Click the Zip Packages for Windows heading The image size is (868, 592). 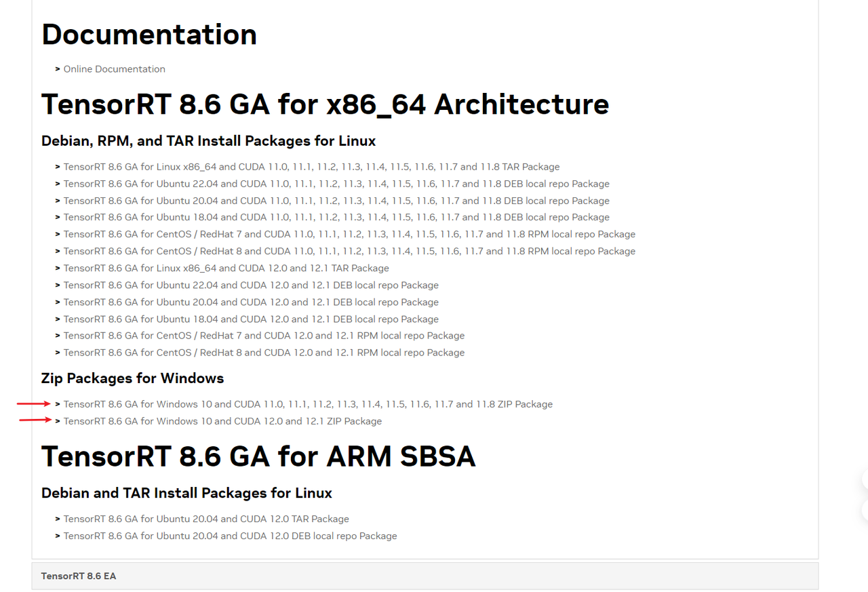tap(132, 378)
